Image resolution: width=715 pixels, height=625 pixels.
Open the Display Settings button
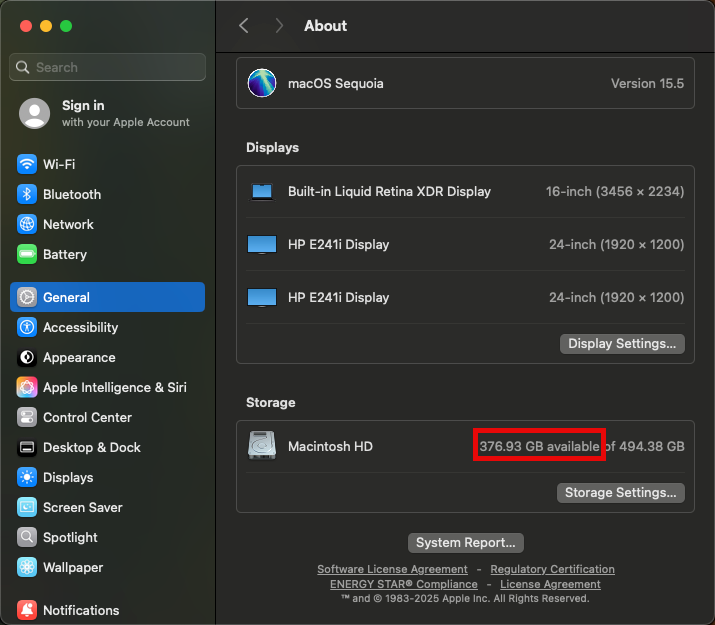click(x=622, y=344)
